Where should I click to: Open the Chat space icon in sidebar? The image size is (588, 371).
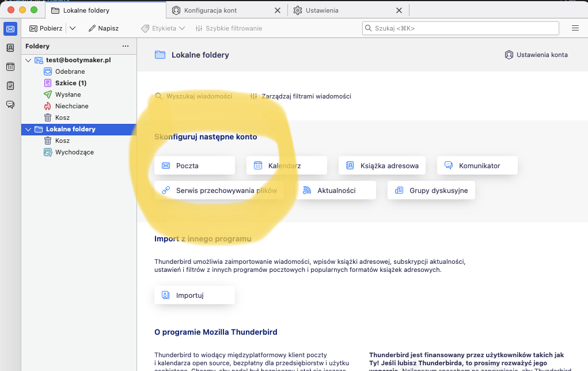(x=10, y=104)
